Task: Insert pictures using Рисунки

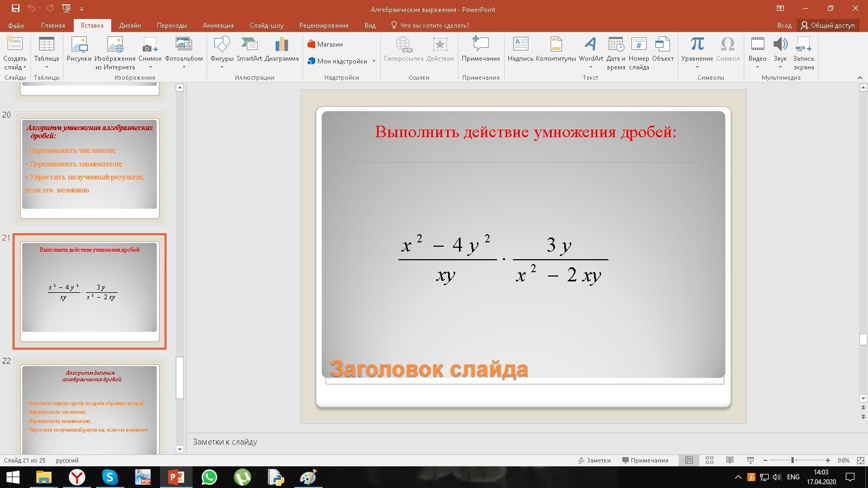Action: pyautogui.click(x=79, y=49)
